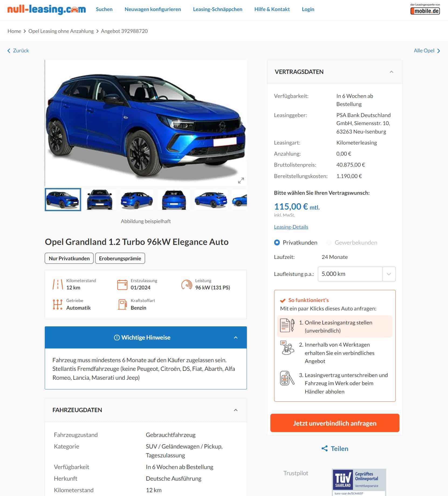Screen dimensions: 448x496
Task: Open the mobile.de logo link
Action: pyautogui.click(x=425, y=9)
